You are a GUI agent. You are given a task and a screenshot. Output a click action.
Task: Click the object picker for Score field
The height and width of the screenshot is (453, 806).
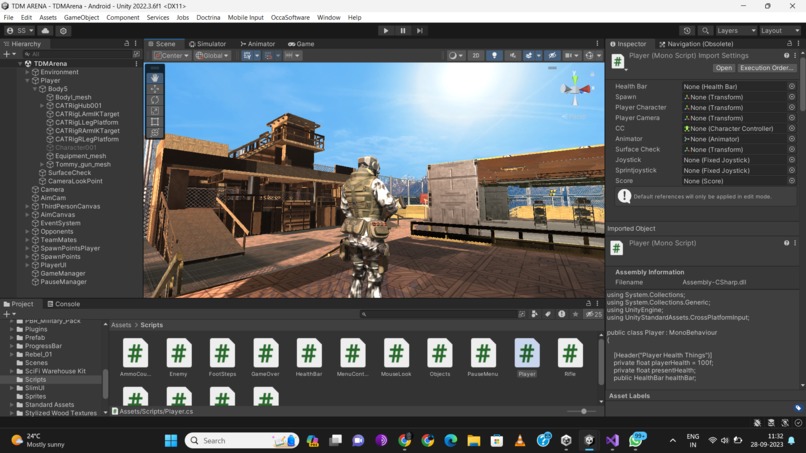point(792,180)
